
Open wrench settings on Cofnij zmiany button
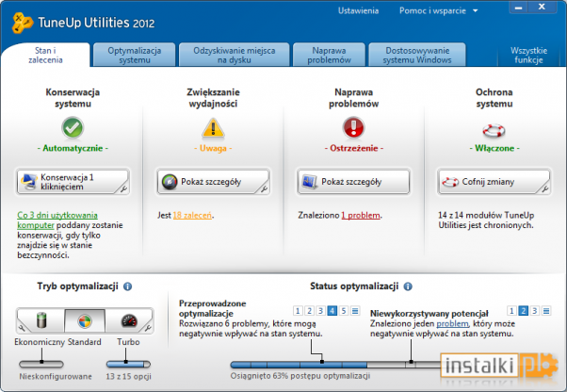tap(545, 188)
